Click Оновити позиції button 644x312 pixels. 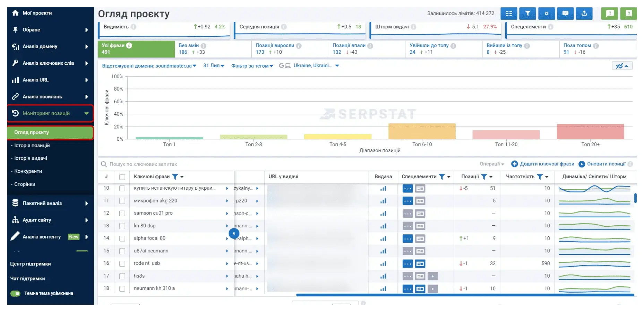point(603,164)
